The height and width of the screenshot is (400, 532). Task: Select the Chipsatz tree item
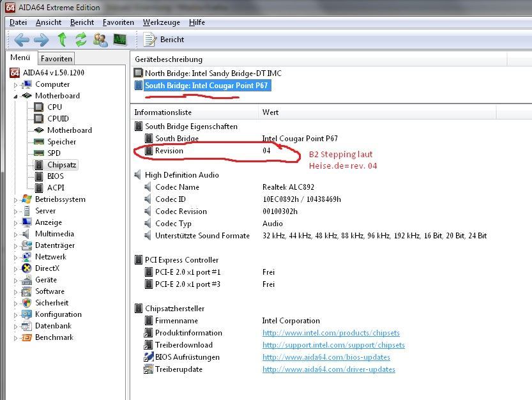61,165
